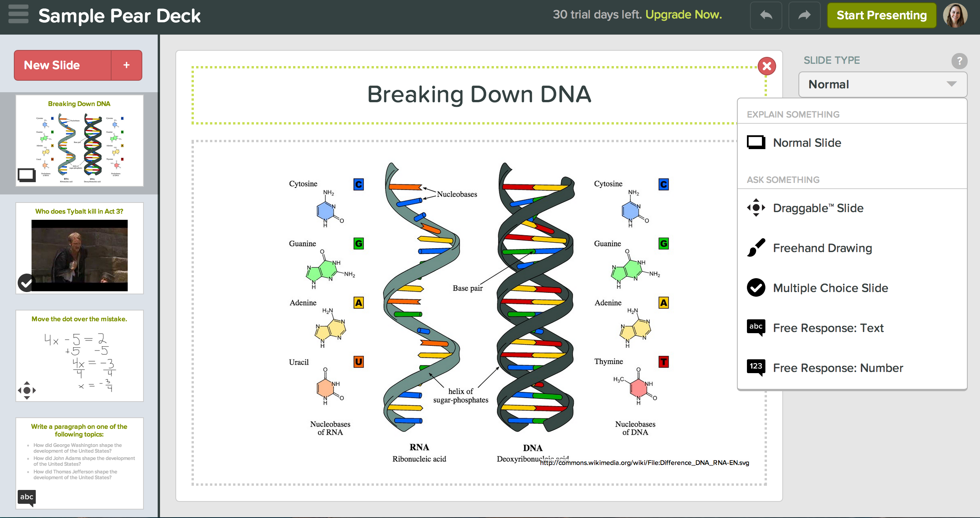This screenshot has width=980, height=518.
Task: Pick Free Response: Number option
Action: [838, 368]
